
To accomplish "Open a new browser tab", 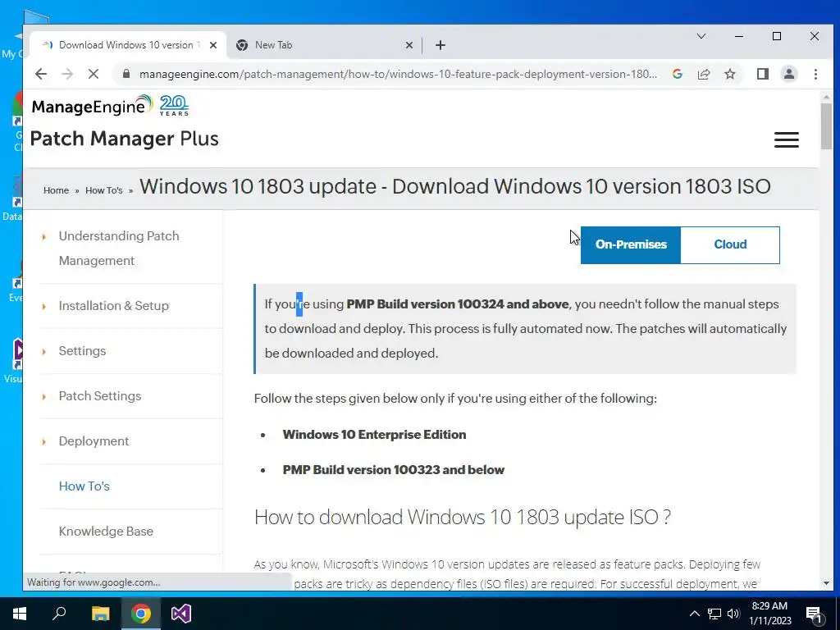I will coord(441,45).
